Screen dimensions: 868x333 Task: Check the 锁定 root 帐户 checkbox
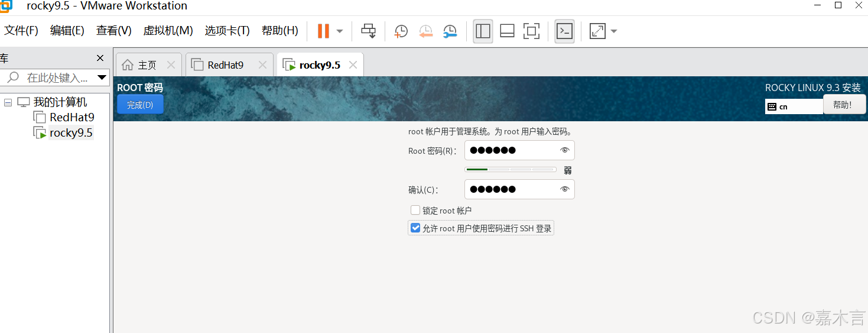[x=415, y=210]
